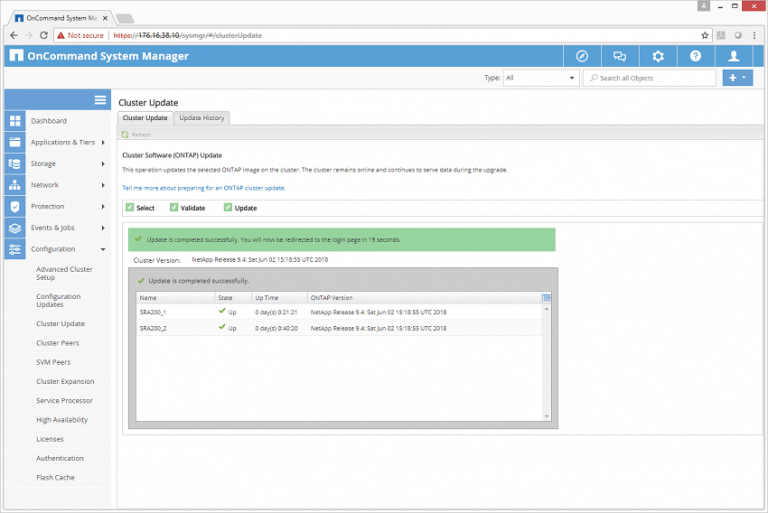Viewport: 768px width, 513px height.
Task: Expand the Events & Jobs menu arrow
Action: click(103, 228)
